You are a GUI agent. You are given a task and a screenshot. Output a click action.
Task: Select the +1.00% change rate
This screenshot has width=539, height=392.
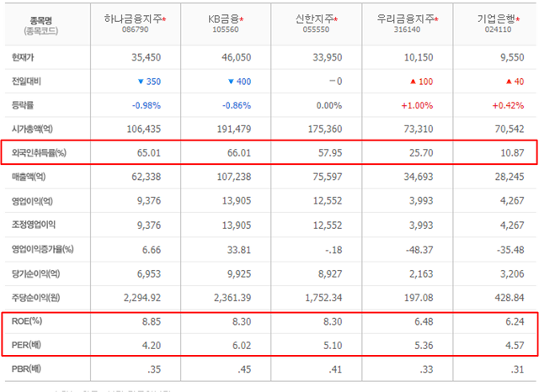pyautogui.click(x=417, y=105)
